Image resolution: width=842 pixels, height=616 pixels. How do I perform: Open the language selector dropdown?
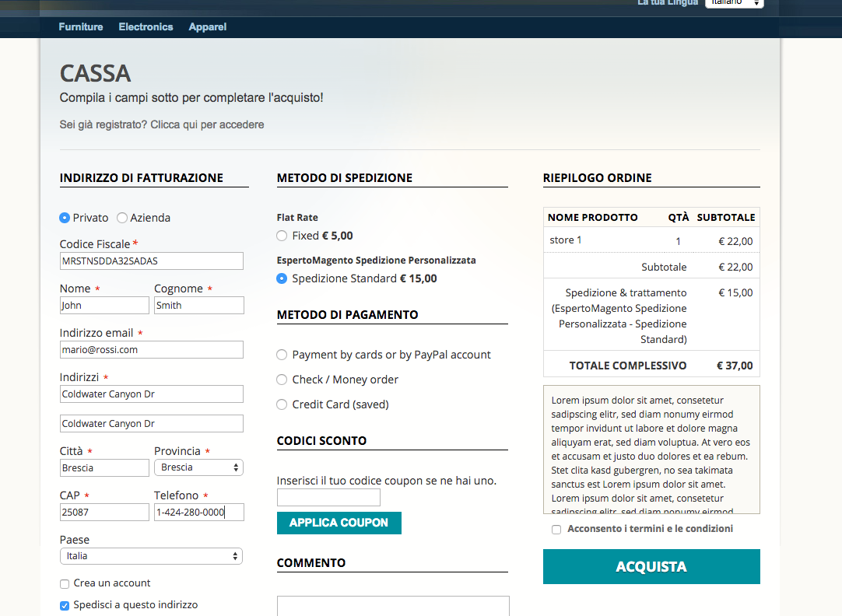[734, 3]
